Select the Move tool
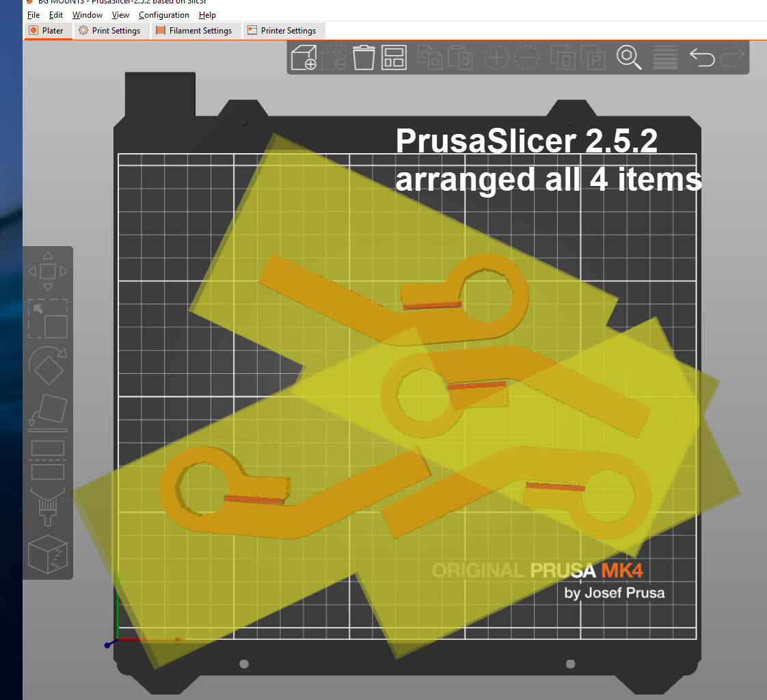767x700 pixels. point(48,271)
